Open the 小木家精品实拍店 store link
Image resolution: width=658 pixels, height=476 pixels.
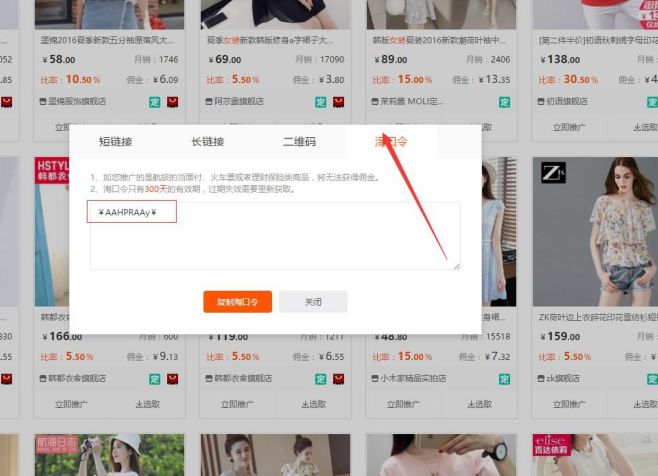(413, 379)
